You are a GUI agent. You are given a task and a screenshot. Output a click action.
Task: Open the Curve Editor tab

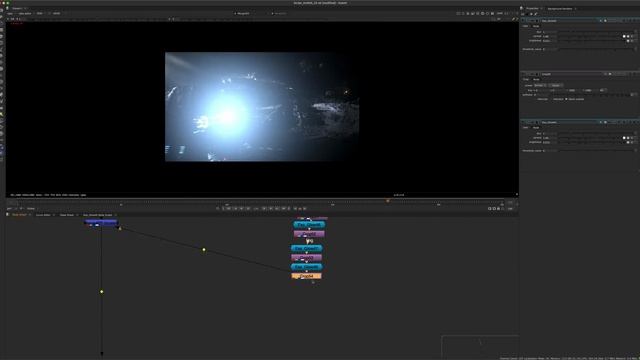[x=43, y=215]
